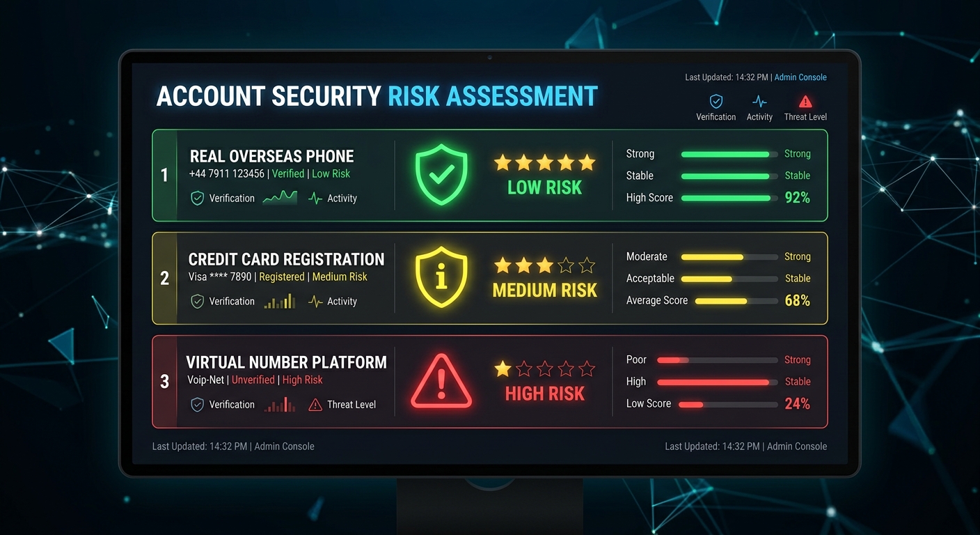Click yellow bar chart in Credit Card Registration row

(x=280, y=302)
